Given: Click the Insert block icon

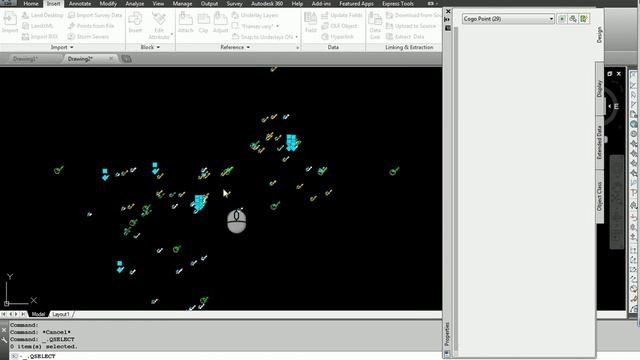Looking at the screenshot, I should [x=135, y=23].
